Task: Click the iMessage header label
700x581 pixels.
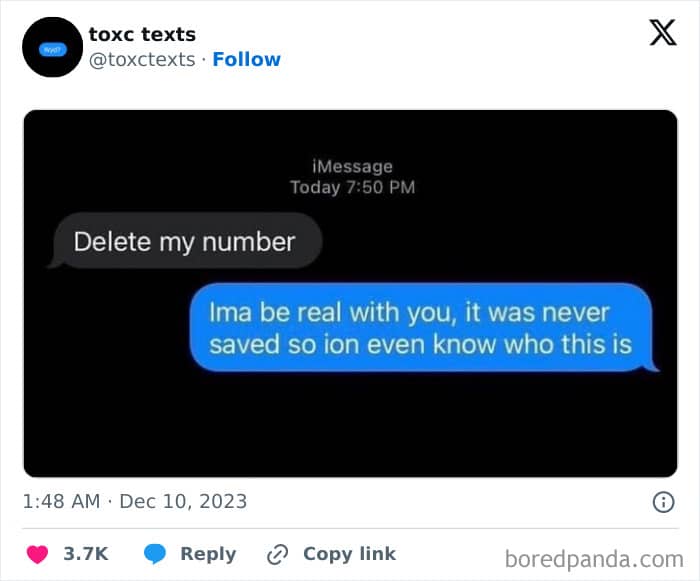Action: coord(352,166)
